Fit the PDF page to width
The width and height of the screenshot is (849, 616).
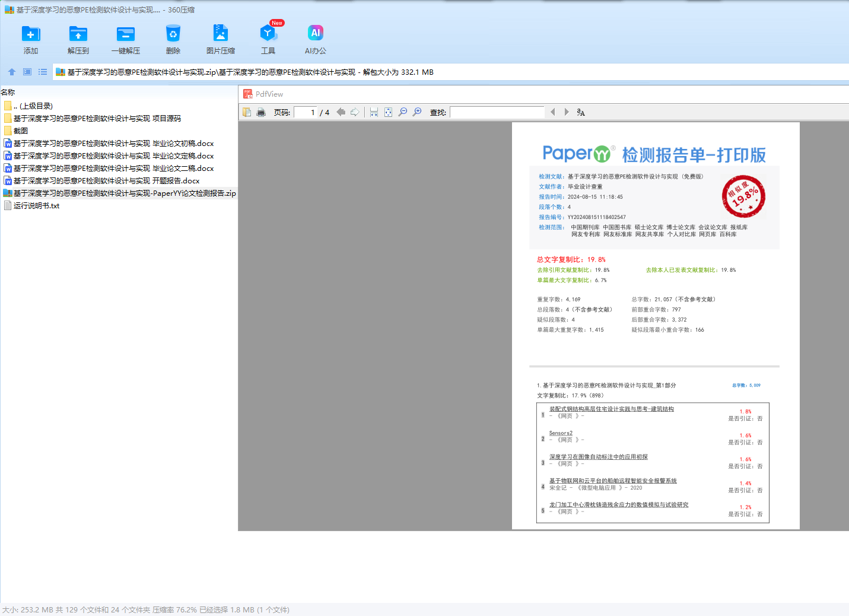coord(374,112)
